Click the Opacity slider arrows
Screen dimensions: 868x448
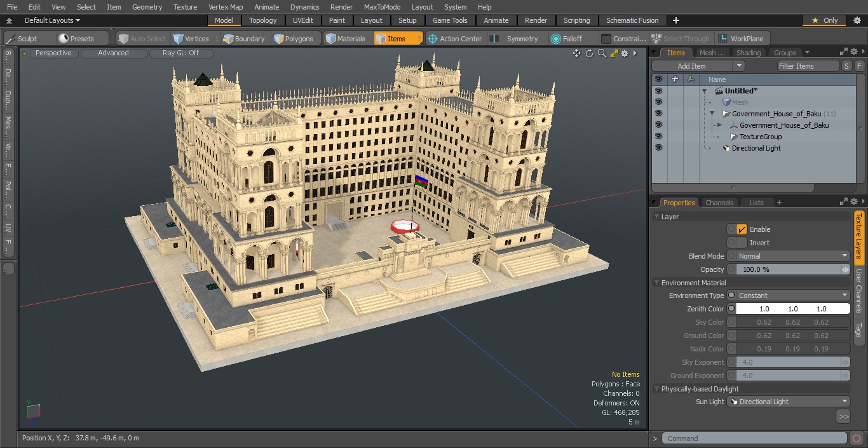tap(845, 269)
